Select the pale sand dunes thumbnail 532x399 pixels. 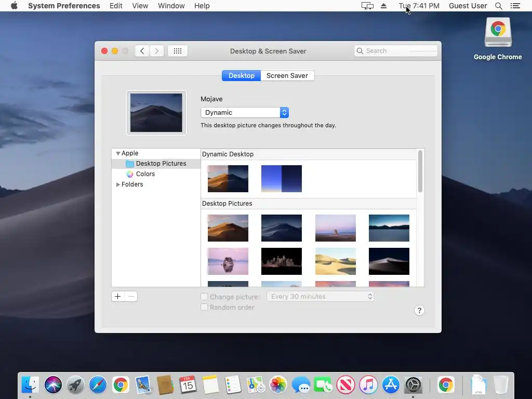click(x=336, y=261)
